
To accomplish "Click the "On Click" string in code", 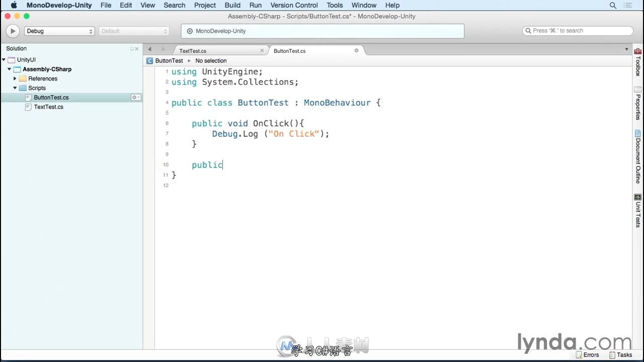I will click(294, 134).
